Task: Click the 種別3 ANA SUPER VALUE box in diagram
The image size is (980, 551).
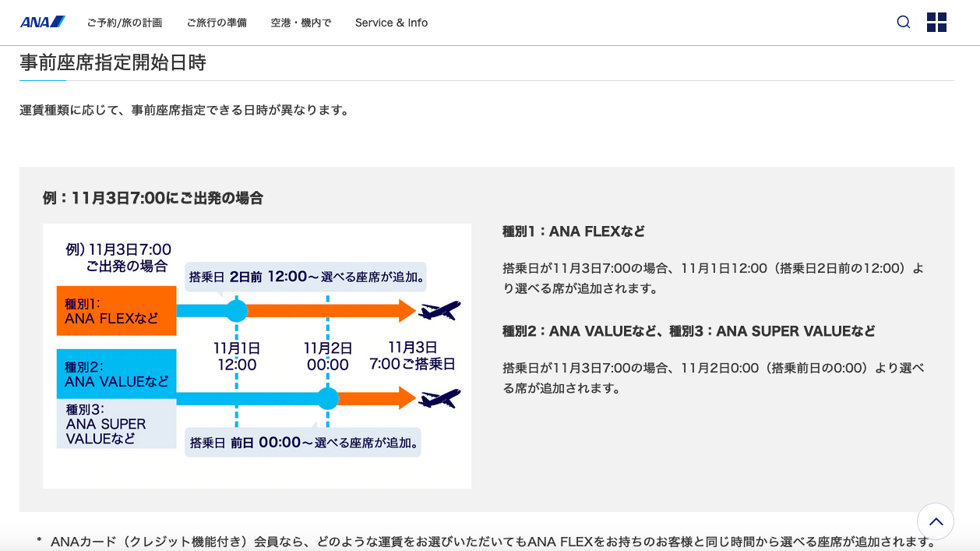Action: pos(117,424)
